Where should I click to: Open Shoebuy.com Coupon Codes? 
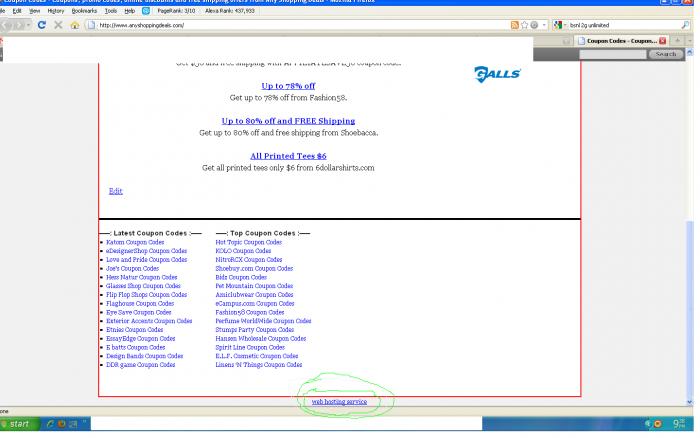tap(254, 268)
